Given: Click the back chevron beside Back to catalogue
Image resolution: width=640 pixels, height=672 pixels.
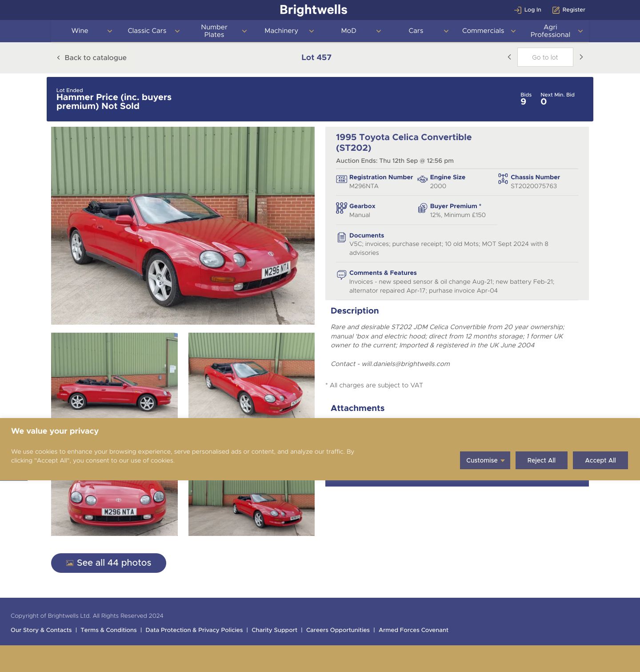Looking at the screenshot, I should pos(58,58).
